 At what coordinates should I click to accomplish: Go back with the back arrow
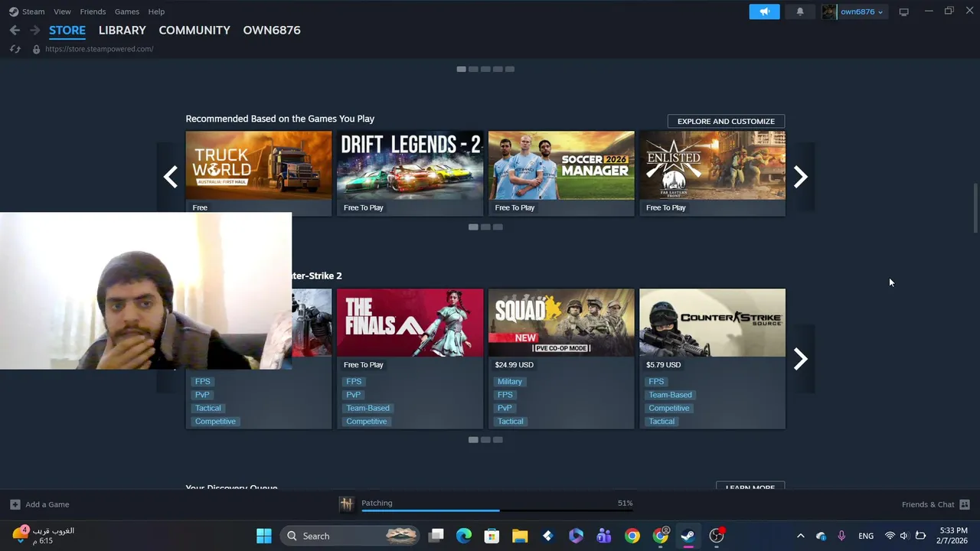point(15,30)
